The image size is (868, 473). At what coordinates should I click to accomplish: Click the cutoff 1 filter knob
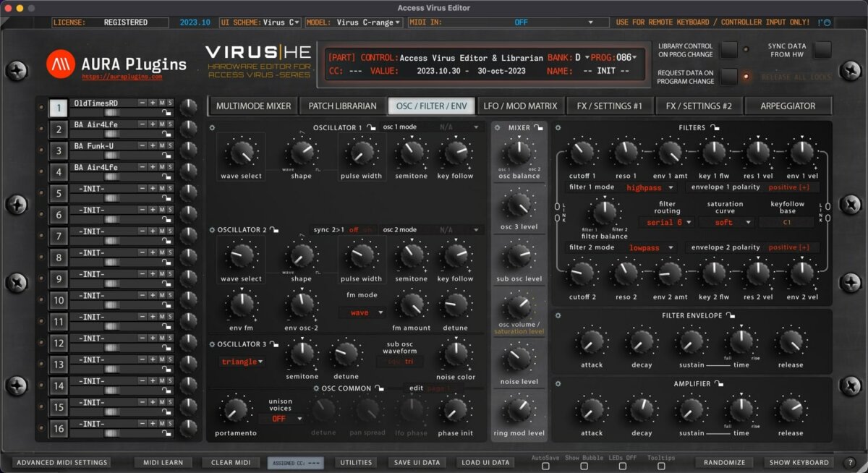click(x=582, y=153)
